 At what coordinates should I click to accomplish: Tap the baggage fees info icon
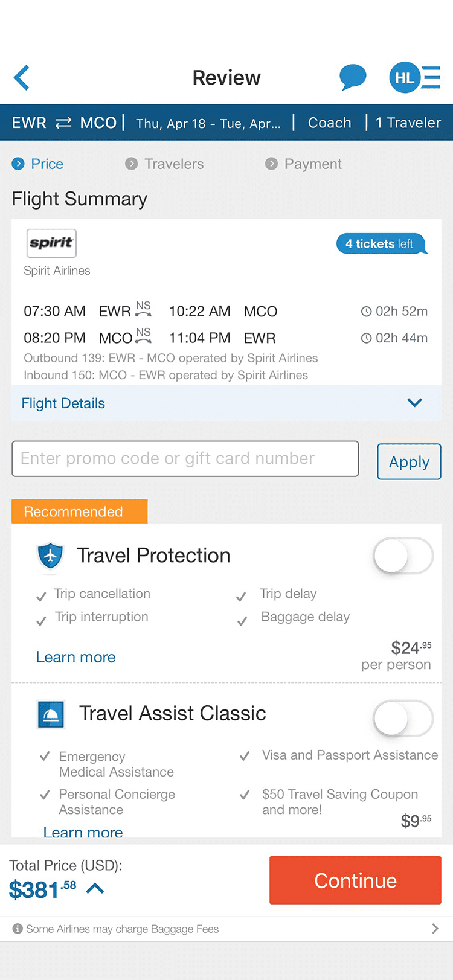point(18,929)
